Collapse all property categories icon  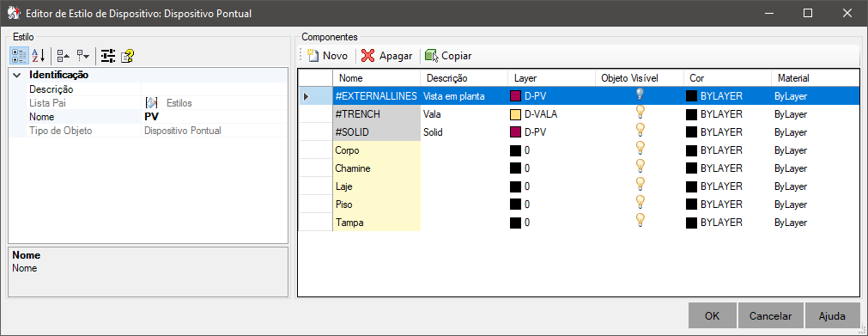tap(64, 56)
